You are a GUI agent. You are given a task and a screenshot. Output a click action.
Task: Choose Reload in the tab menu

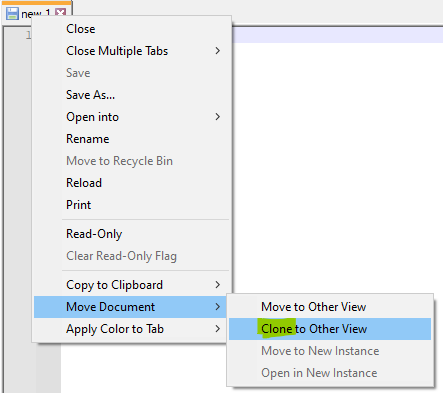tap(132, 183)
